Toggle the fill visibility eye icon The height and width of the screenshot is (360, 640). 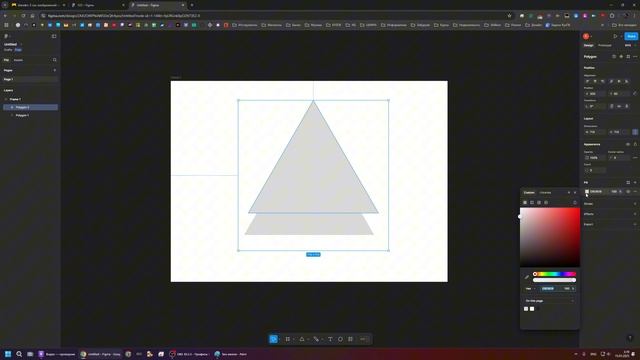(628, 191)
